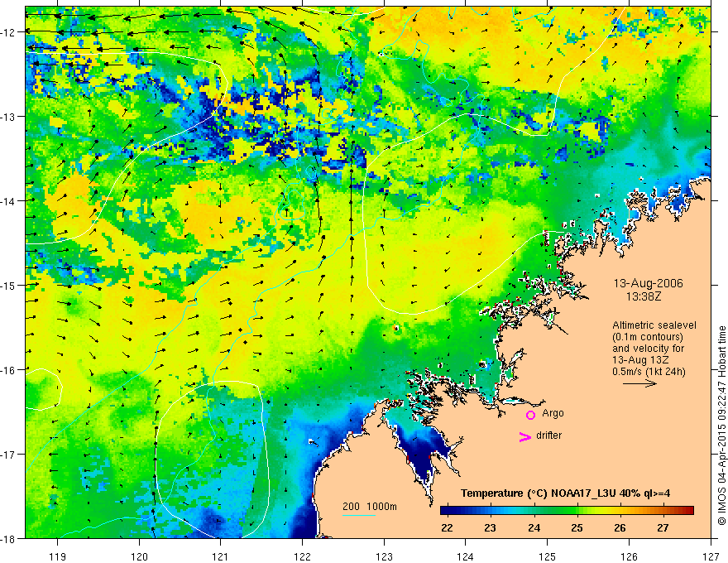Click latitude axis label '-17'
The height and width of the screenshot is (563, 728).
pos(9,455)
